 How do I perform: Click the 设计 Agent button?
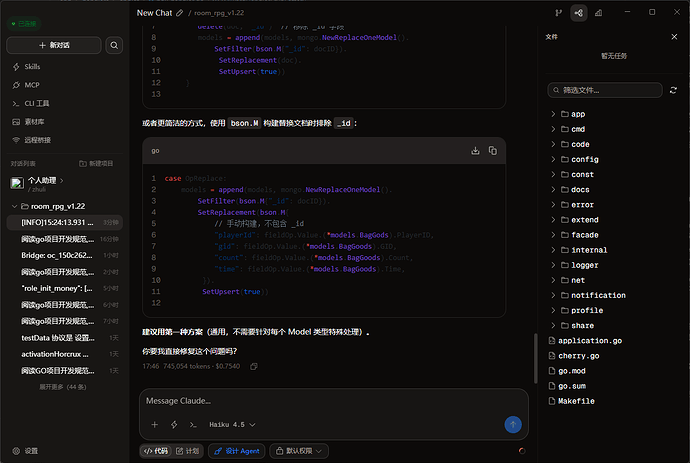(x=237, y=451)
